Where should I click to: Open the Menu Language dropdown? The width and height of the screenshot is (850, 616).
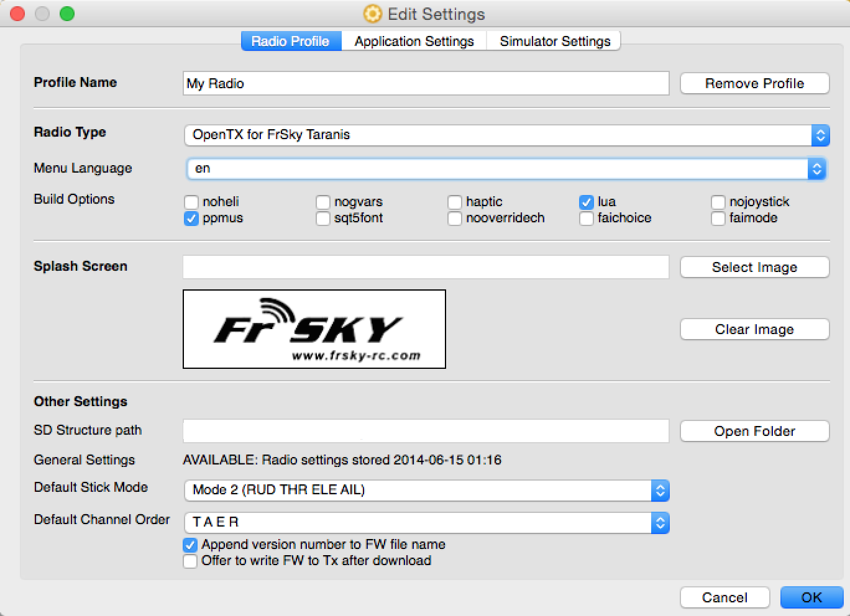[506, 168]
